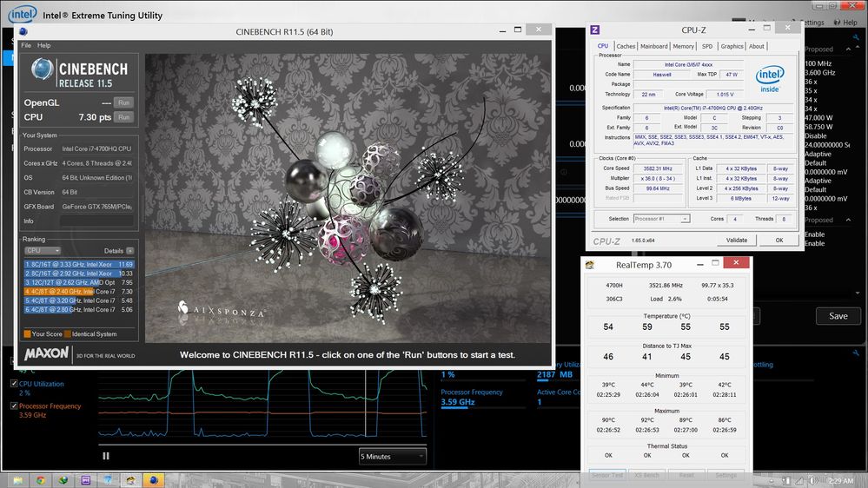Switch to CPU-Z Mainboard tab
Viewport: 868px width, 488px height.
point(653,47)
